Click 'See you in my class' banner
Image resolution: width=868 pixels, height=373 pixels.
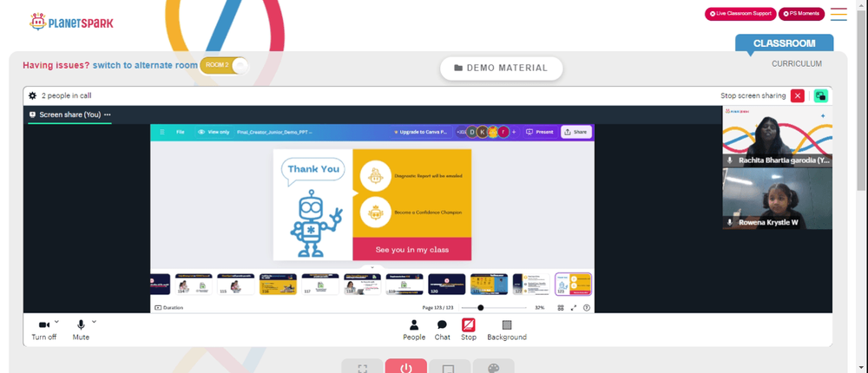(411, 250)
